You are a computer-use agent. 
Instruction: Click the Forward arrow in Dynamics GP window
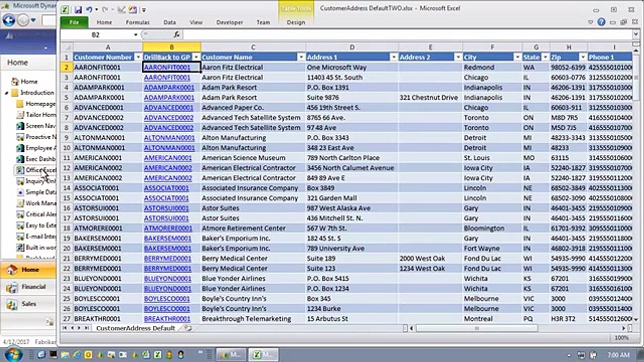(x=23, y=20)
